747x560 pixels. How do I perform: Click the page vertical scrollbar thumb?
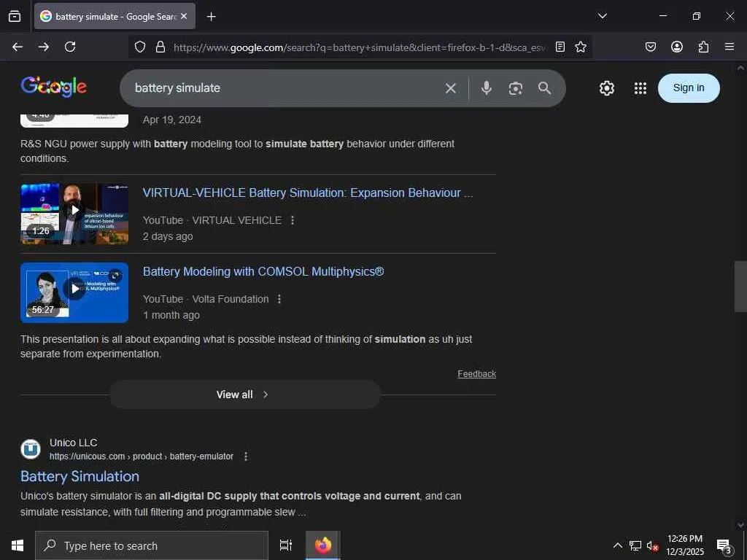[x=740, y=286]
